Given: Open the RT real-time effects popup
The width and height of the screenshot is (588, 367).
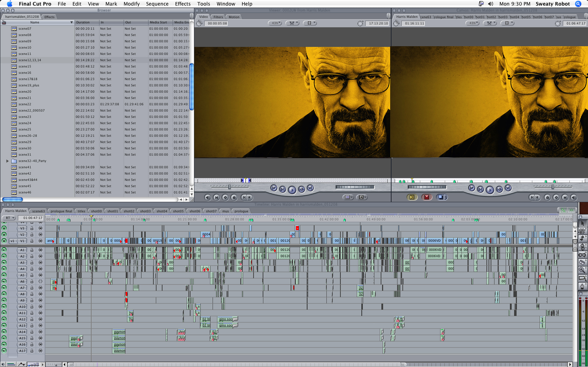Looking at the screenshot, I should click(8, 218).
